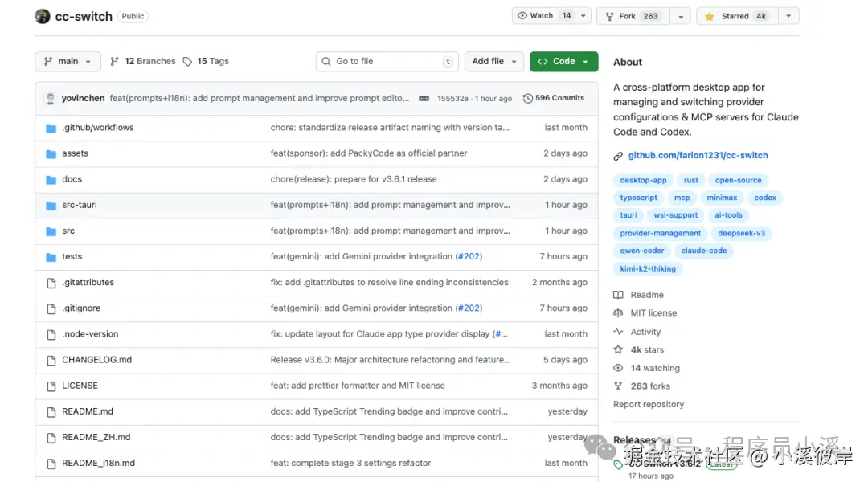Expand the Fork options dropdown arrow
868x482 pixels.
click(x=681, y=16)
